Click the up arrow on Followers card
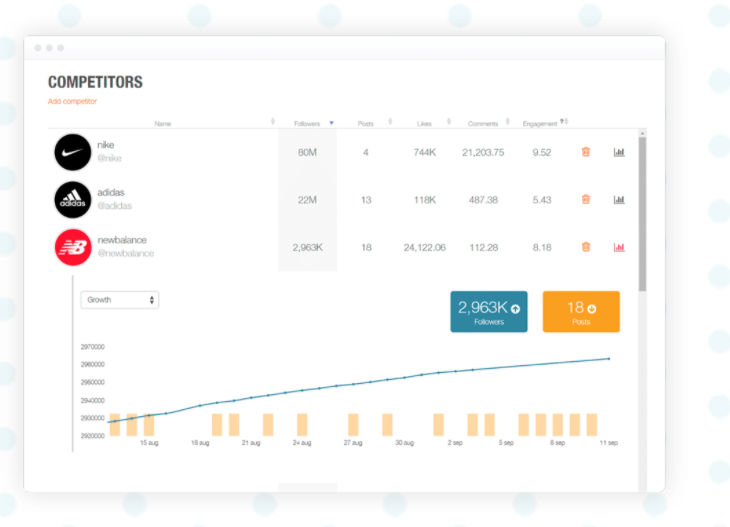Screen dimensions: 730x527 click(x=515, y=309)
